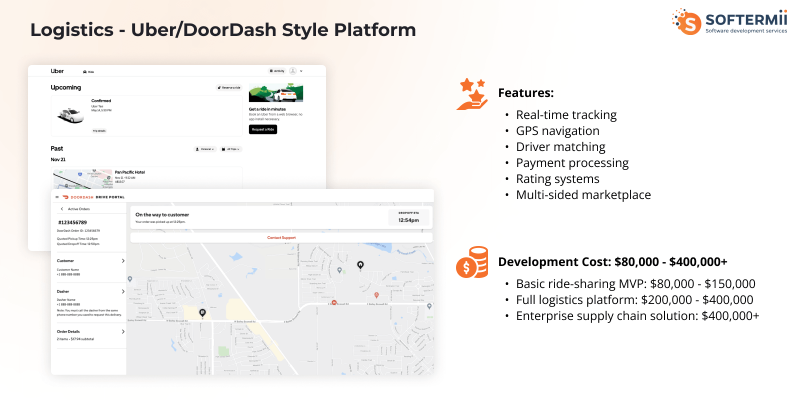Click the Uber promo car illustration
This screenshot has height=400, width=800.
pyautogui.click(x=276, y=93)
